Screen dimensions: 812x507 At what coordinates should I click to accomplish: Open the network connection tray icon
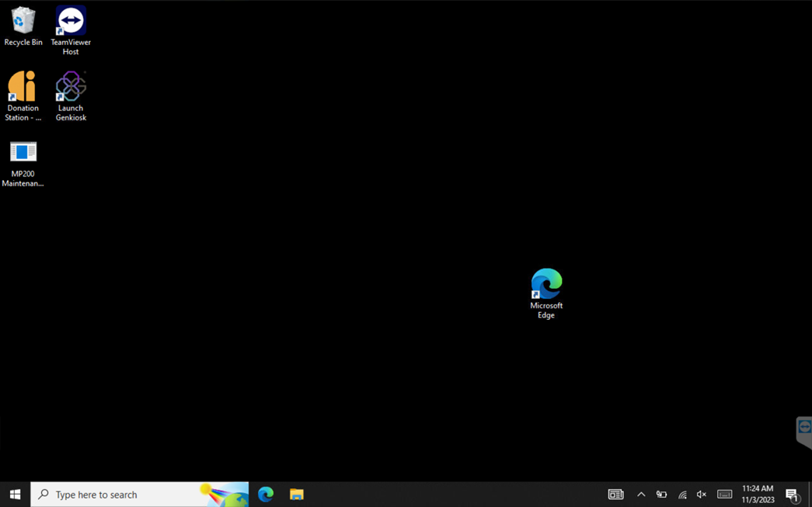coord(682,495)
